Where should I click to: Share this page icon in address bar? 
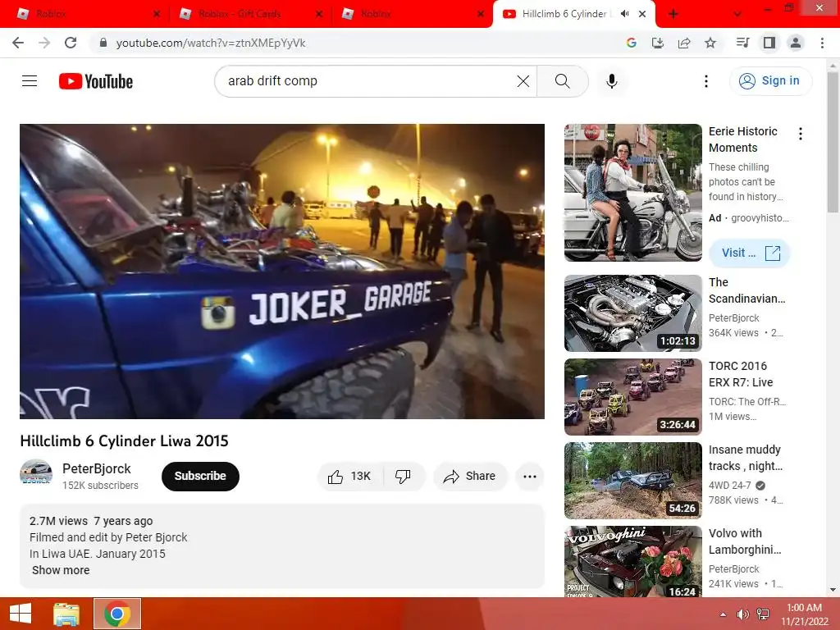[x=683, y=43]
